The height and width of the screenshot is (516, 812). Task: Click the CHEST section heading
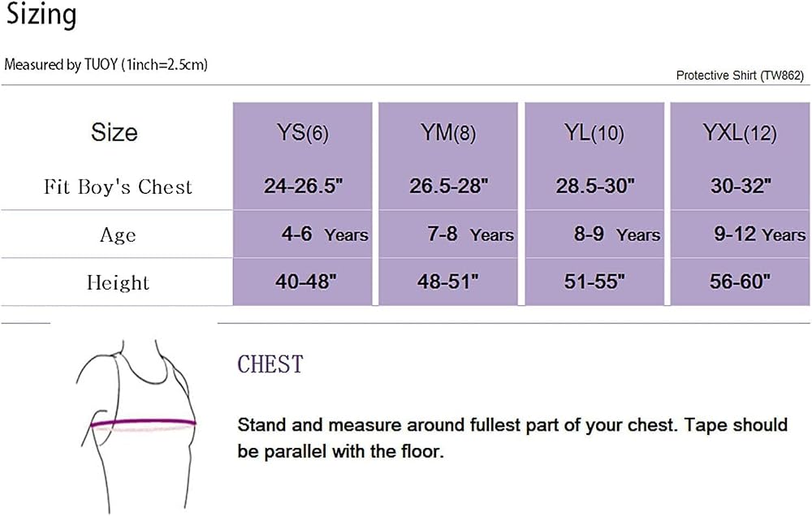(270, 364)
